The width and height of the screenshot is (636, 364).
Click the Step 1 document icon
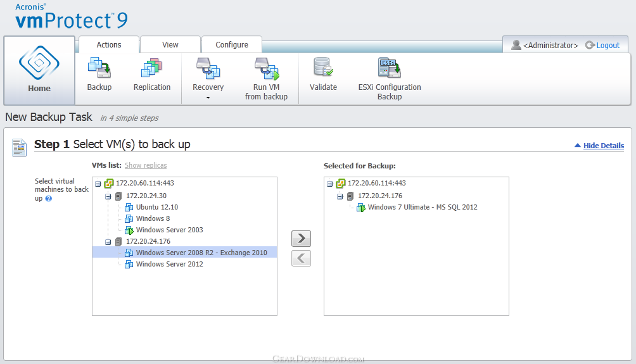point(19,147)
